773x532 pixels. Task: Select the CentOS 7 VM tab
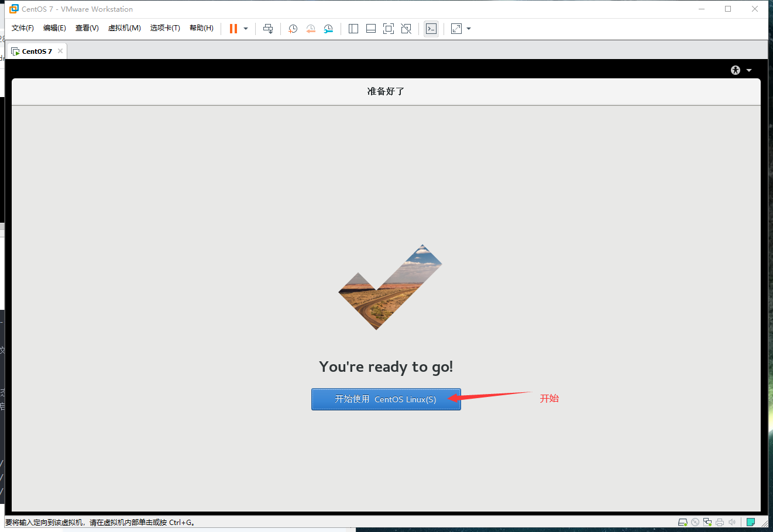(36, 51)
